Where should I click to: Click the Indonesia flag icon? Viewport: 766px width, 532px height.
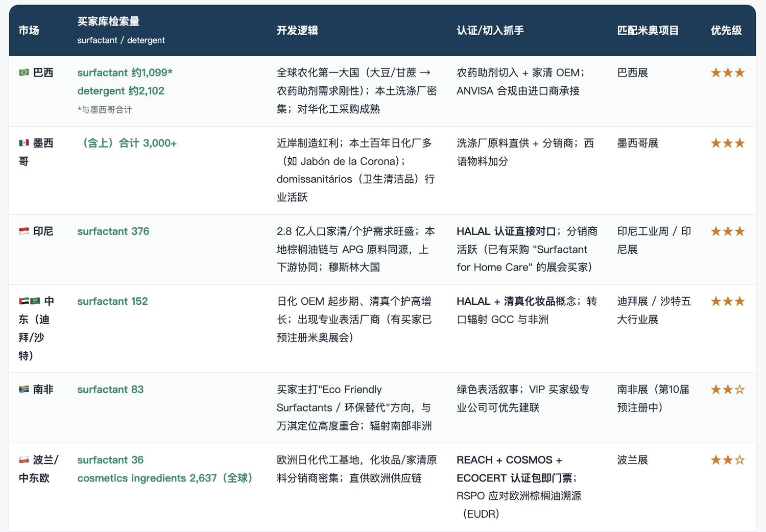coord(23,231)
